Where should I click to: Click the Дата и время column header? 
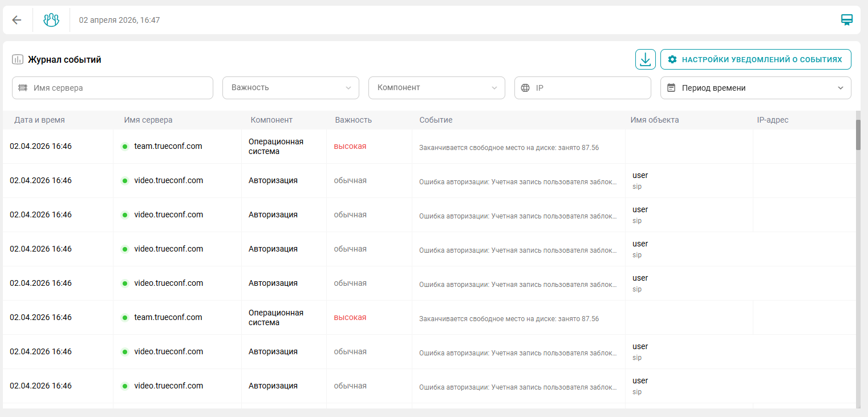pyautogui.click(x=39, y=120)
